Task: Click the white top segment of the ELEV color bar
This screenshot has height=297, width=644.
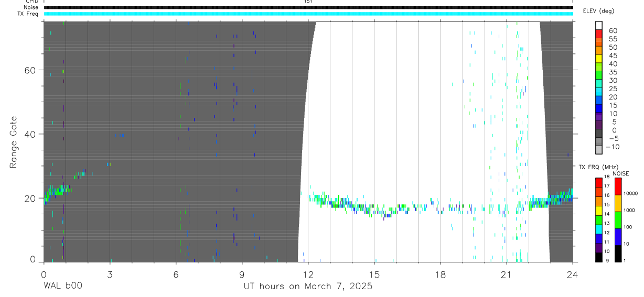Action: click(599, 25)
